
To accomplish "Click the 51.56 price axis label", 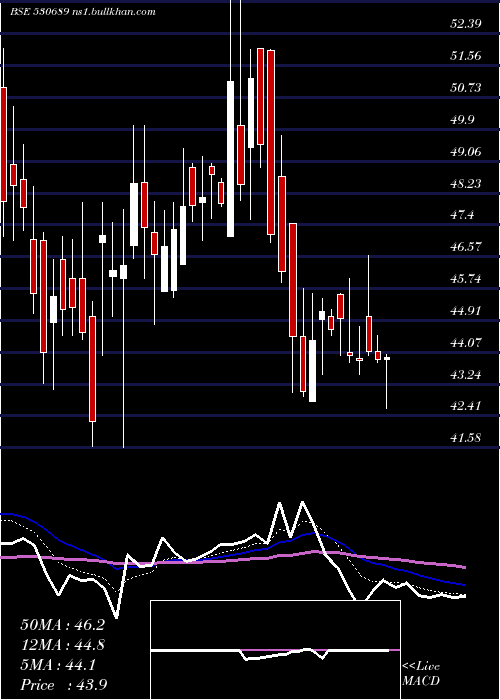I will pos(466,56).
